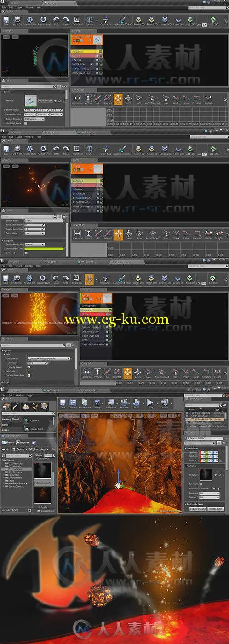This screenshot has width=229, height=644.
Task: Collapse Transform section in level editor Details
Action: [x=185, y=448]
